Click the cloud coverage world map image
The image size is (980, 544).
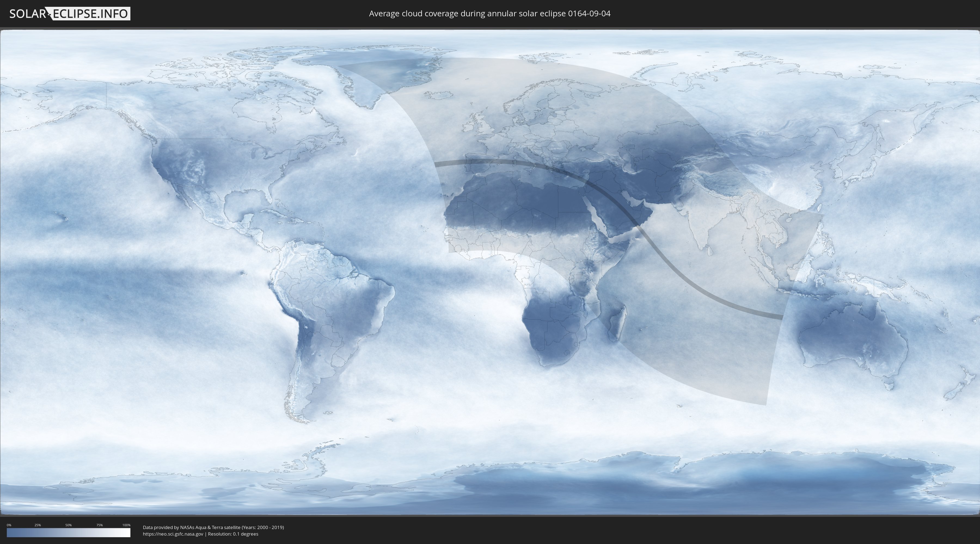(x=490, y=272)
